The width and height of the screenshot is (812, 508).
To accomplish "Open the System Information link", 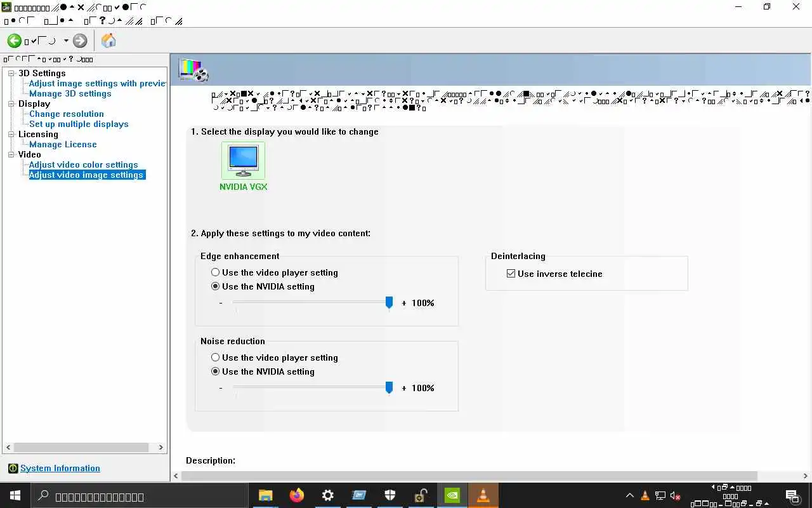I will (60, 468).
